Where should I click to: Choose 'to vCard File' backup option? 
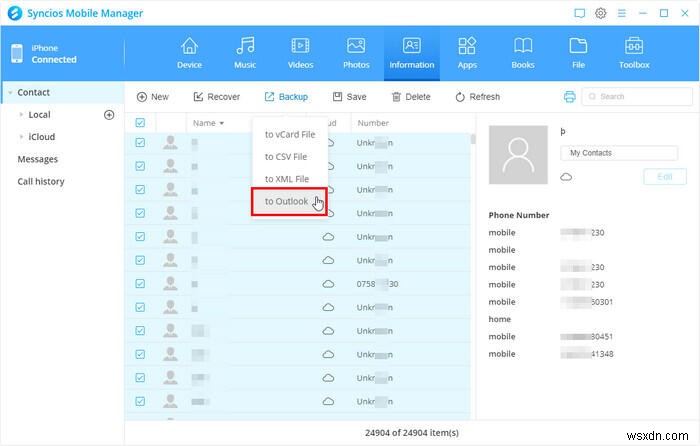click(x=290, y=134)
